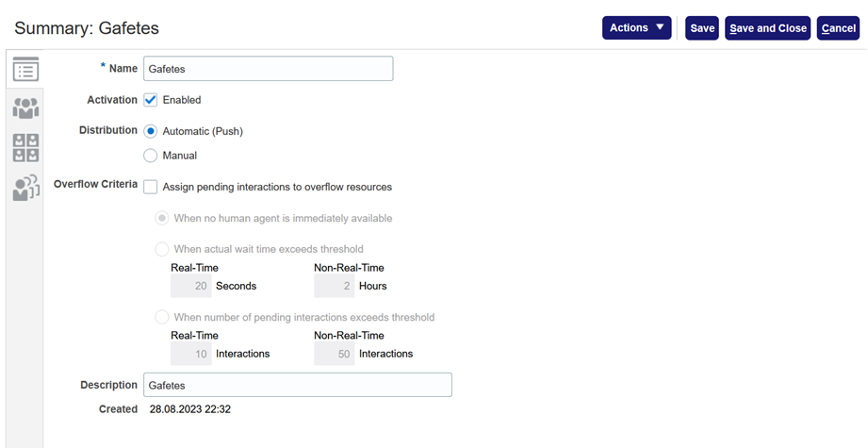Check Assign pending interactions to overflow resources

(x=150, y=187)
